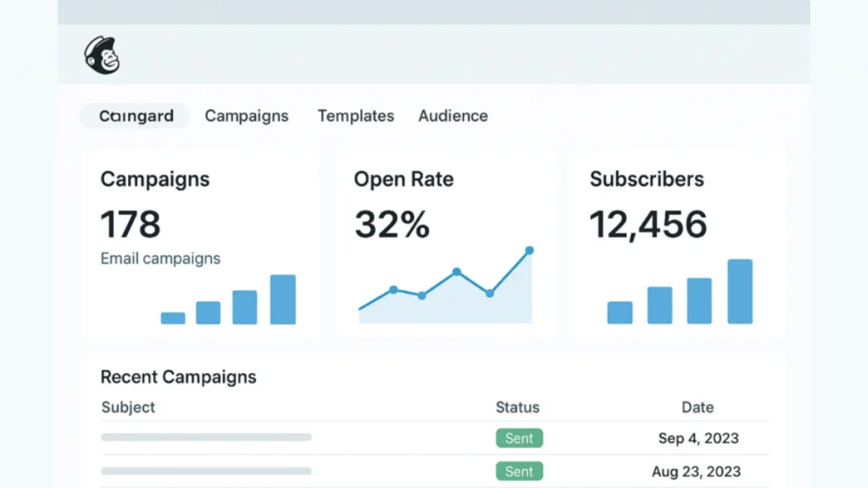
Task: Expand the Recent Campaigns section
Action: click(178, 377)
